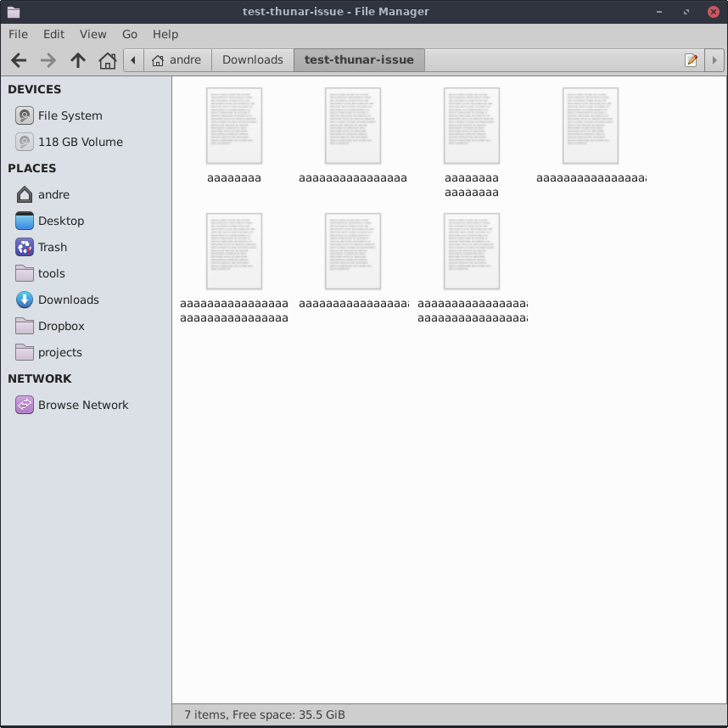The image size is (728, 728).
Task: Click Browse Network in sidebar
Action: [83, 405]
